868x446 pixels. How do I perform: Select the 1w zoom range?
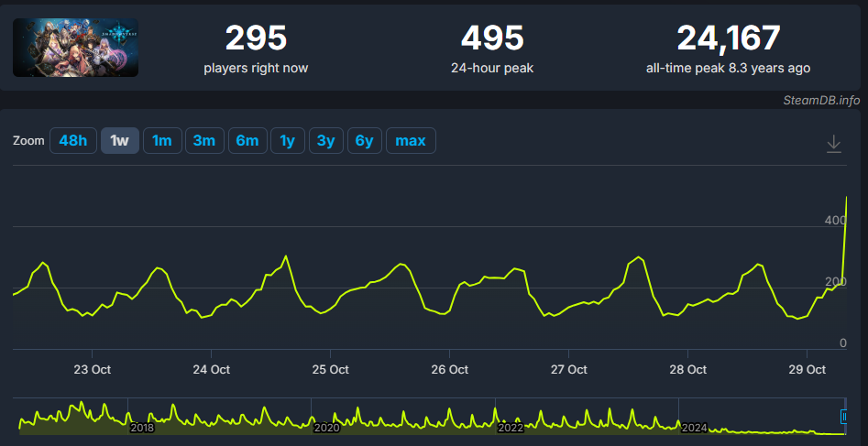119,140
